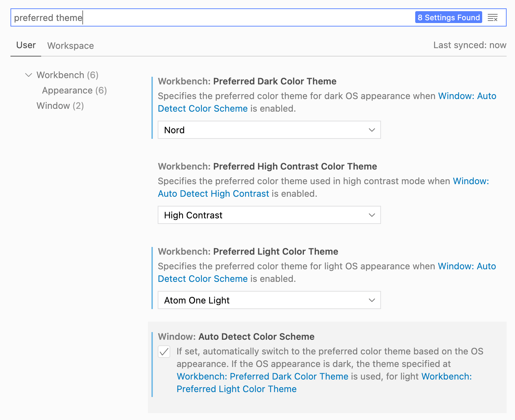Click the 8 Settings Found badge
Screen dimensions: 515x420
pos(448,17)
